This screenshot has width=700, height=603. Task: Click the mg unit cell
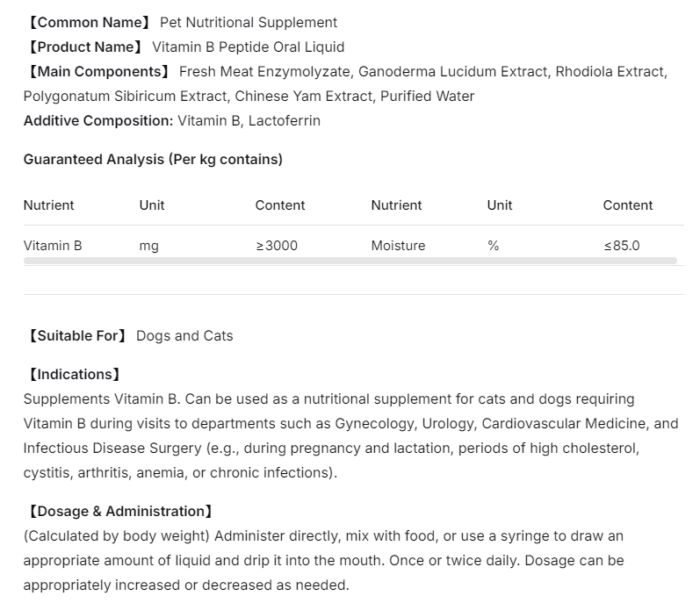[149, 246]
